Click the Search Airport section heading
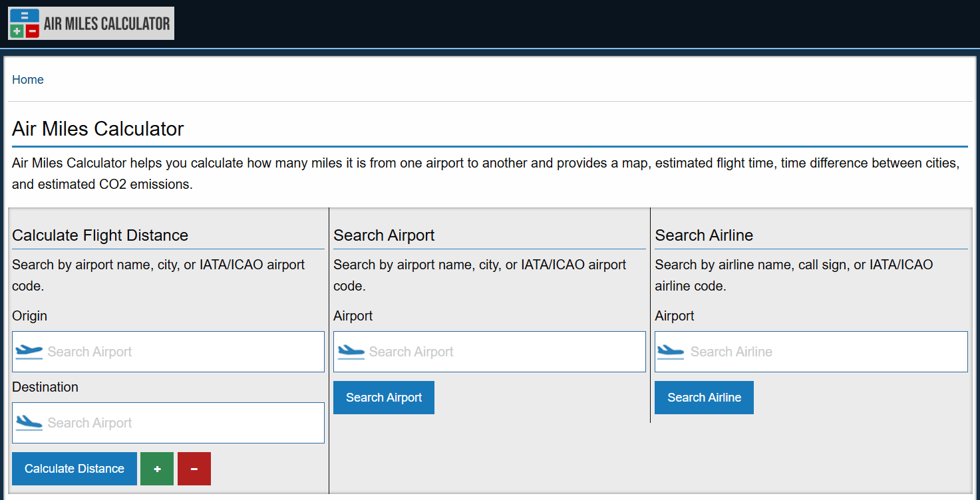The image size is (980, 500). point(384,235)
